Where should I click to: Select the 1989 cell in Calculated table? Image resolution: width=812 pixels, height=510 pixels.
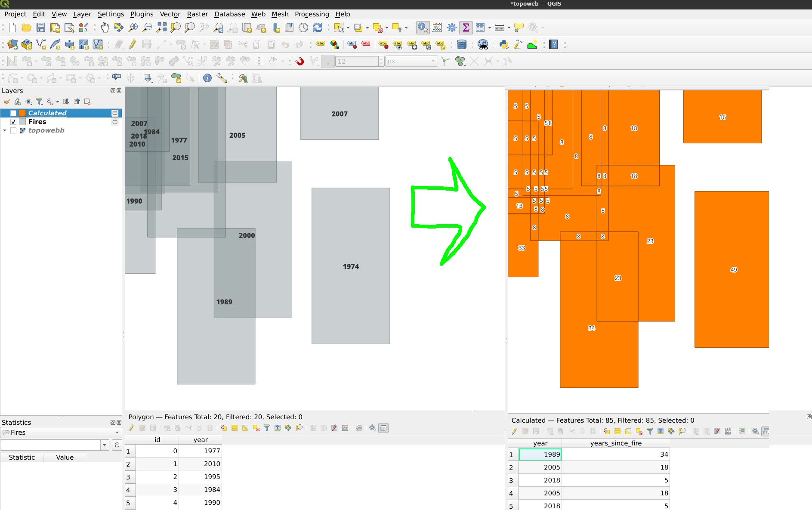coord(540,454)
